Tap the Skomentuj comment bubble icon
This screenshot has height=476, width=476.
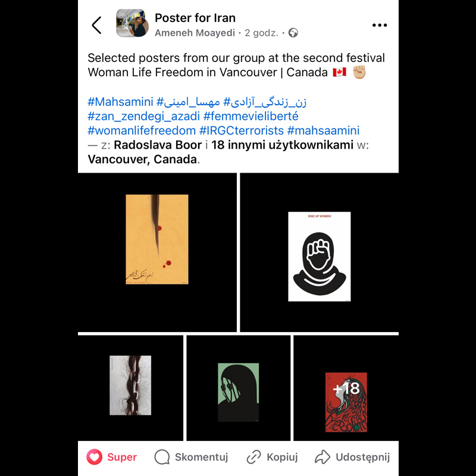(x=162, y=457)
